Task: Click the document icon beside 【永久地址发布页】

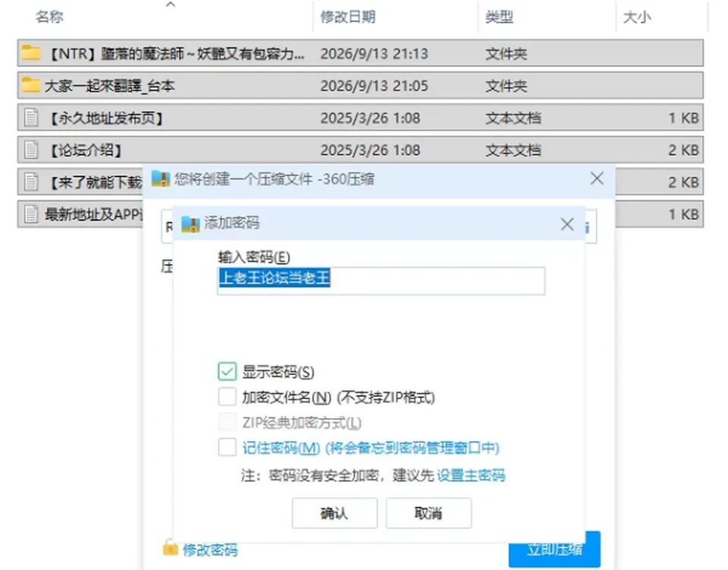Action: coord(31,118)
